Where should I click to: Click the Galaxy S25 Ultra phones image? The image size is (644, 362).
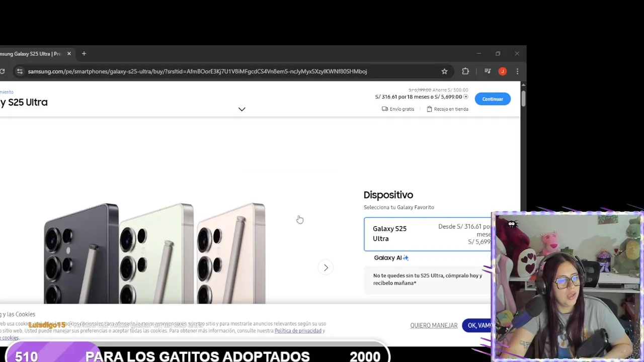[154, 253]
